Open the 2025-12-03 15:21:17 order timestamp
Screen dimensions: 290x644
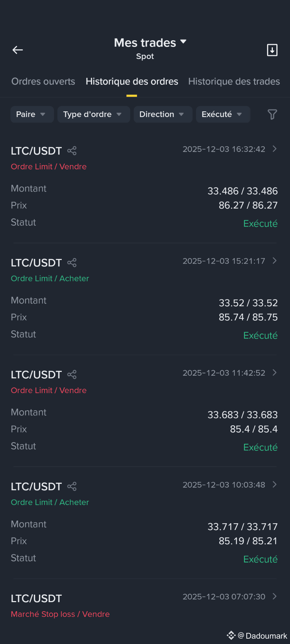pyautogui.click(x=224, y=261)
